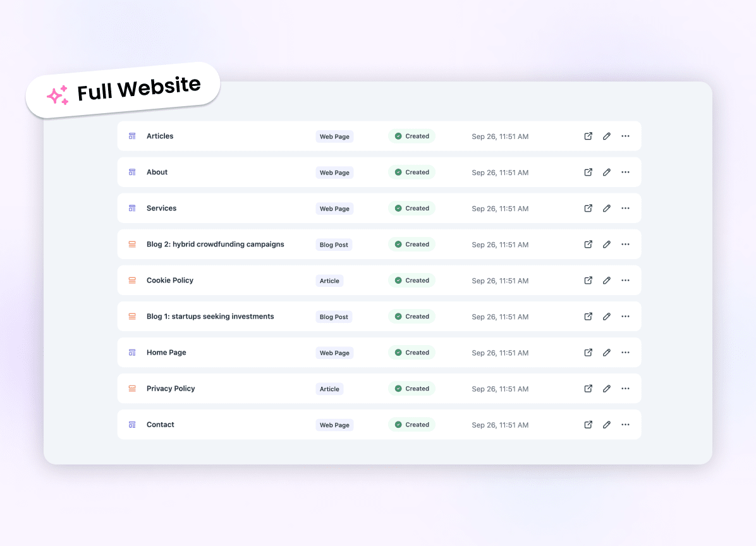Click Created status badge on Articles row

click(412, 136)
